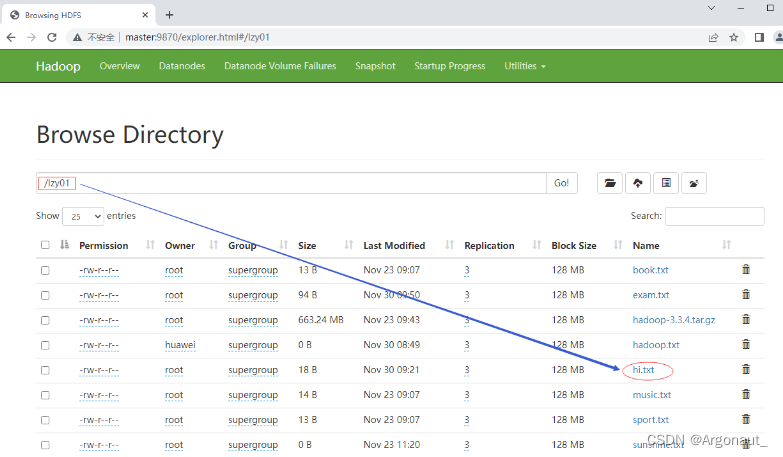Click the permission of book.txt row
This screenshot has width=783, height=457.
[99, 270]
